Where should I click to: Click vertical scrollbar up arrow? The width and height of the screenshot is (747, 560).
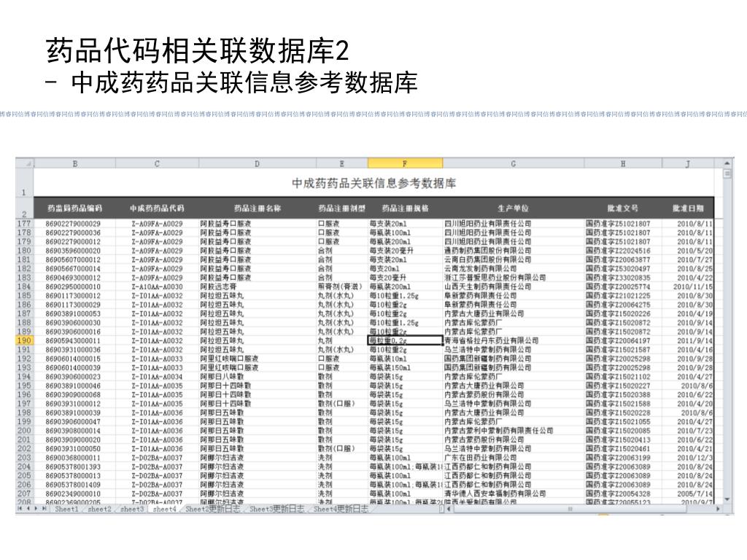(x=727, y=163)
